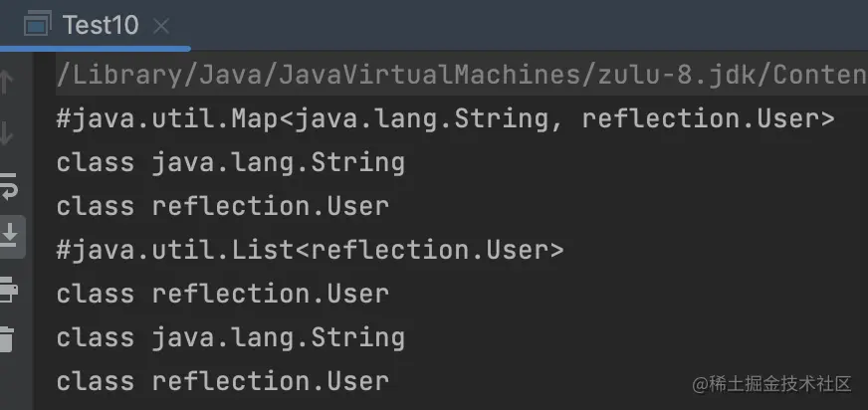
Task: Click the application icon beside Test10
Action: pyautogui.click(x=37, y=24)
